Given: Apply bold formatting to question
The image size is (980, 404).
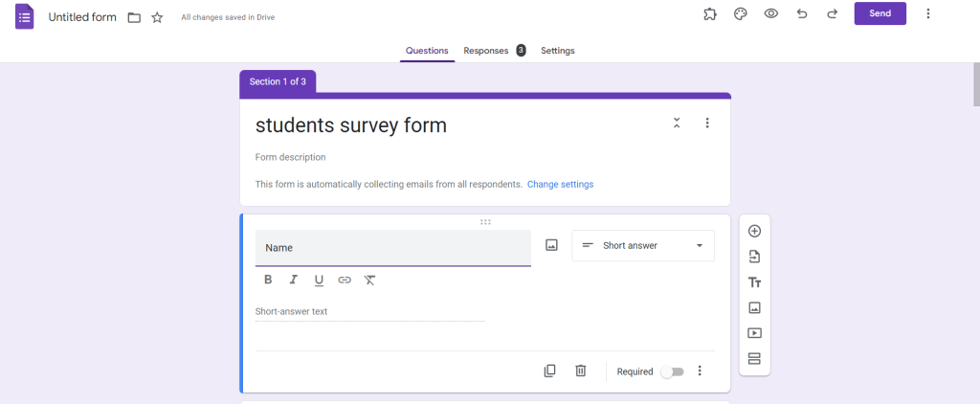Looking at the screenshot, I should click(268, 280).
